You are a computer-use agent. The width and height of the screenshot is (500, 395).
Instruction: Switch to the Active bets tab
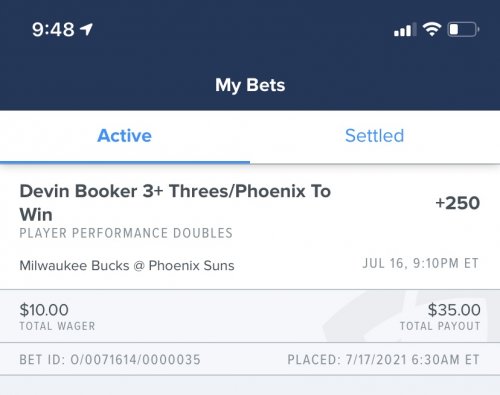125,136
